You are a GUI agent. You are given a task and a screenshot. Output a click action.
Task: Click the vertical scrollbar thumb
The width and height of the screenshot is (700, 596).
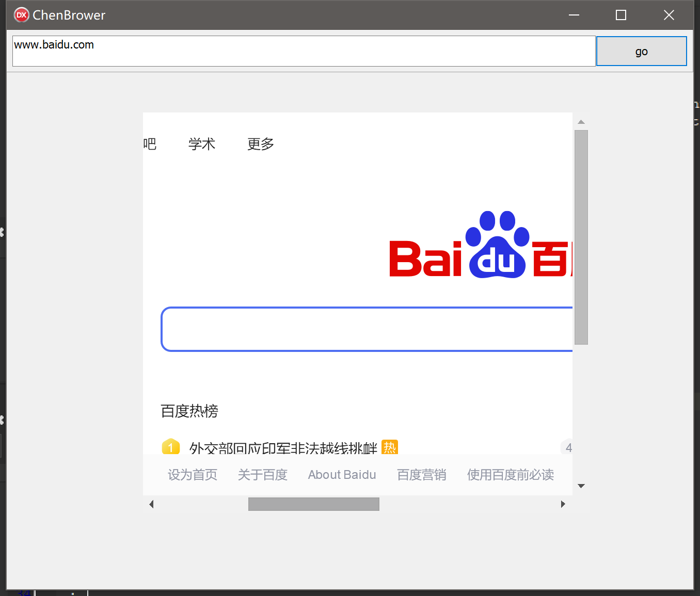click(581, 237)
